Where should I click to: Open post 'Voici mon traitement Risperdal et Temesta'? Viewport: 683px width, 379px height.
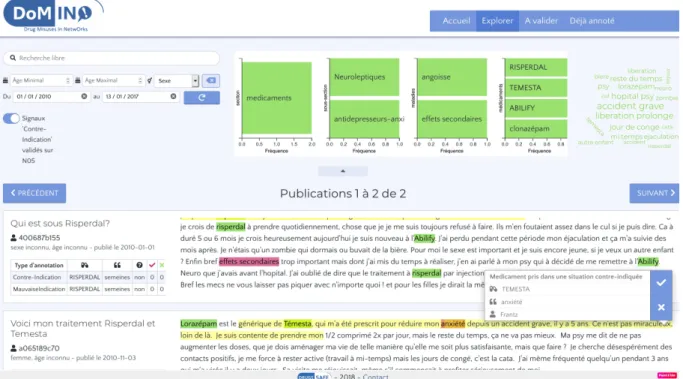(83, 329)
